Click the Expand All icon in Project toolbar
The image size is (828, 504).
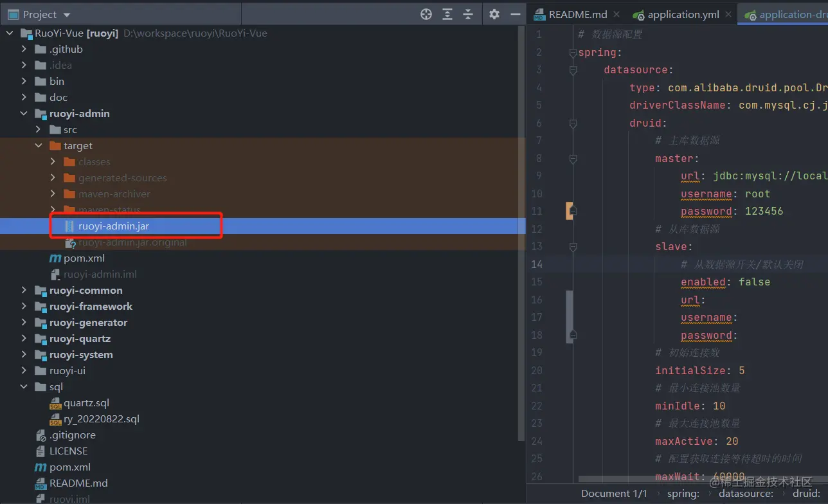(x=447, y=14)
